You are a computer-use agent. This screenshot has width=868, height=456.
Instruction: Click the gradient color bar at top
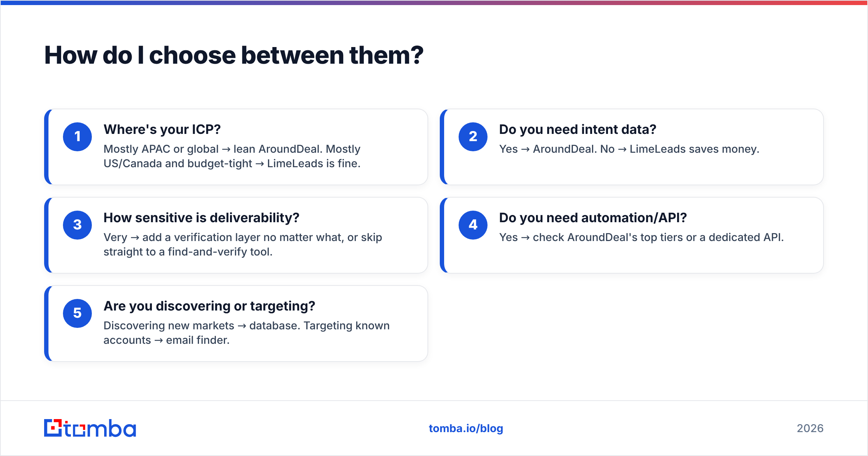click(x=434, y=3)
